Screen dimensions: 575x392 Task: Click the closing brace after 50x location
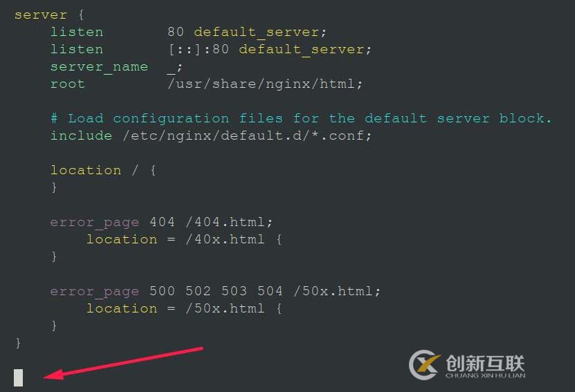click(54, 326)
